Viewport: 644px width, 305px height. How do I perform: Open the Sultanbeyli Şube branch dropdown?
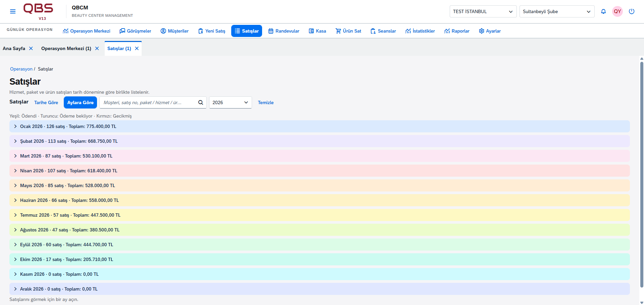point(557,11)
